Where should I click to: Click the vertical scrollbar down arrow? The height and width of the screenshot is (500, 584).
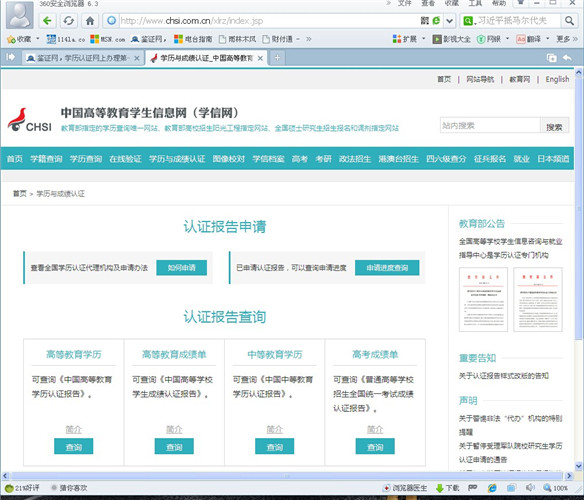(x=578, y=465)
